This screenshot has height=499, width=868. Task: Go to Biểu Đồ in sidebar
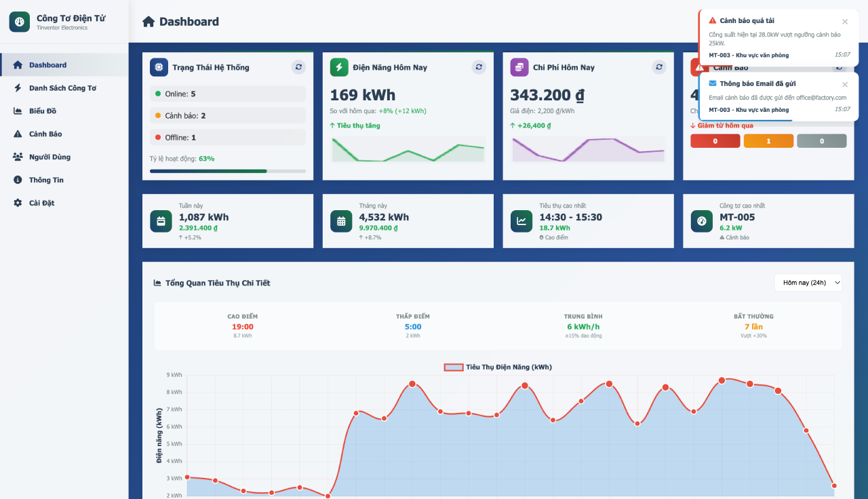point(43,111)
